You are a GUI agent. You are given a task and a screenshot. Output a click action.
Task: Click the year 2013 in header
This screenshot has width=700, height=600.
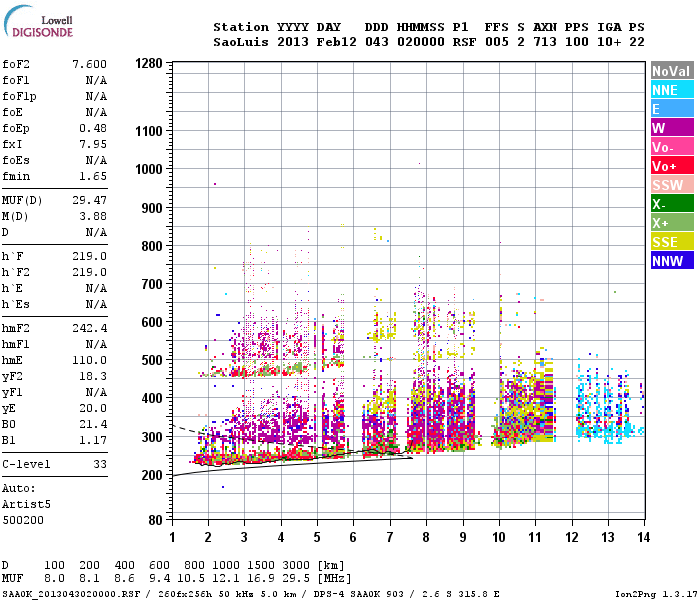pyautogui.click(x=293, y=42)
